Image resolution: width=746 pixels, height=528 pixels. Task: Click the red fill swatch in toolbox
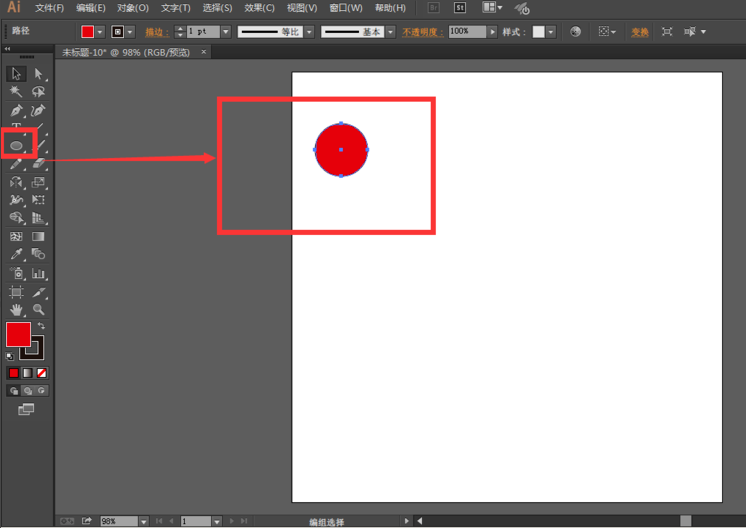(x=18, y=335)
